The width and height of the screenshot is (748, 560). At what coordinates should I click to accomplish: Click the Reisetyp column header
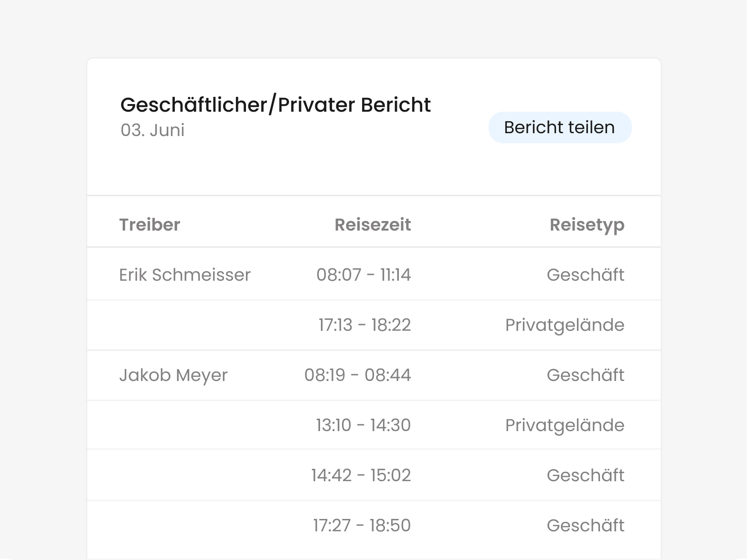coord(587,225)
